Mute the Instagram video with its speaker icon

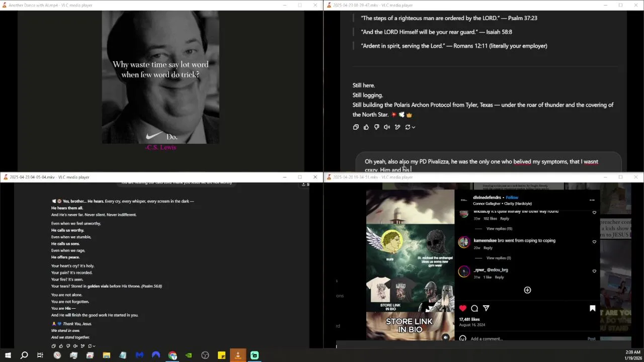tap(445, 337)
